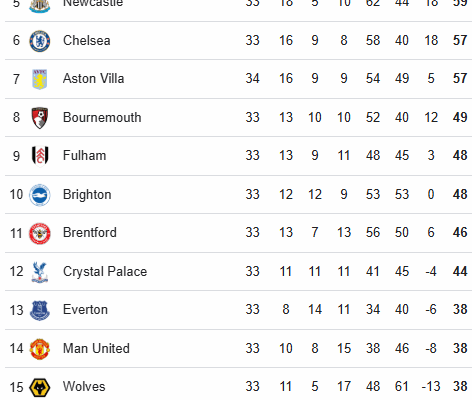Open the Chelsea team name link

(x=87, y=41)
